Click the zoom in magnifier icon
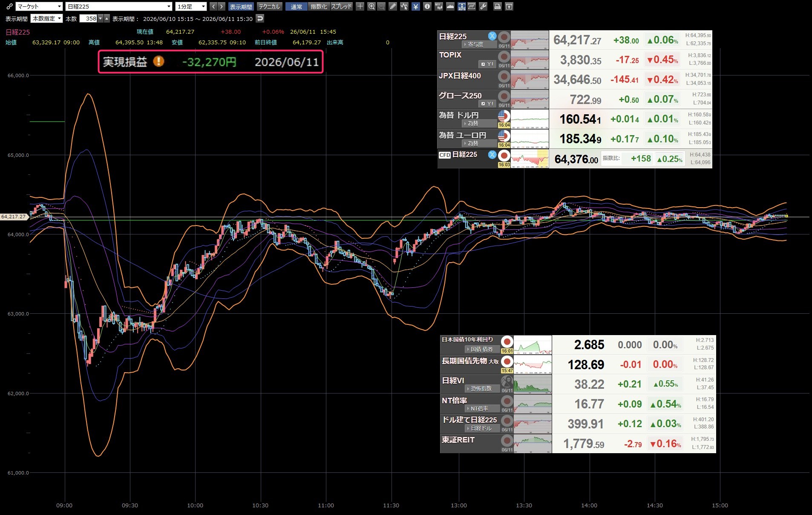The image size is (812, 515). click(x=371, y=6)
